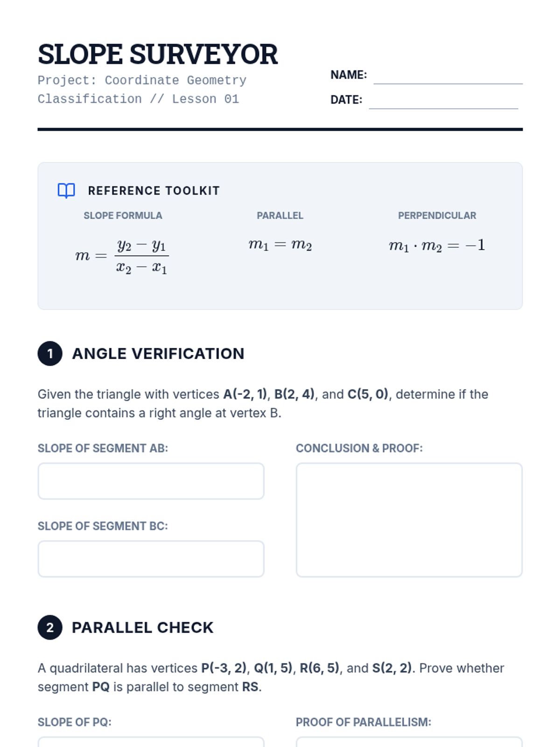The image size is (560, 747).
Task: Click the Slope of Segment AB box
Action: [x=151, y=481]
